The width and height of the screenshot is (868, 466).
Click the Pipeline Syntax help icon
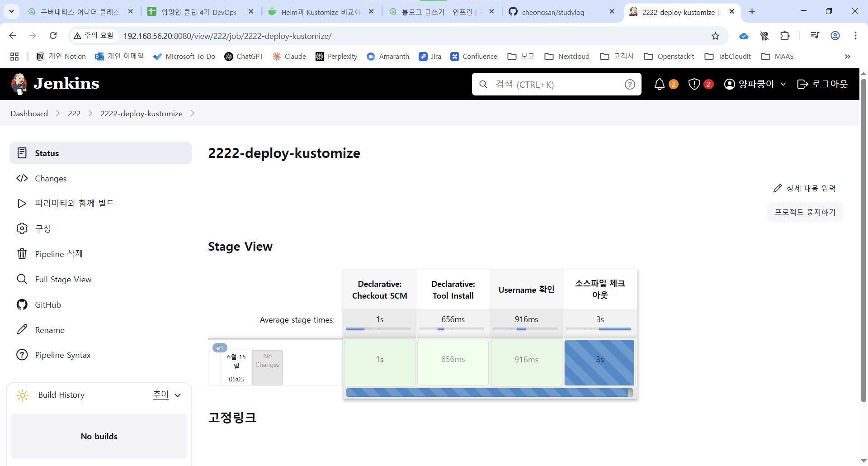22,355
